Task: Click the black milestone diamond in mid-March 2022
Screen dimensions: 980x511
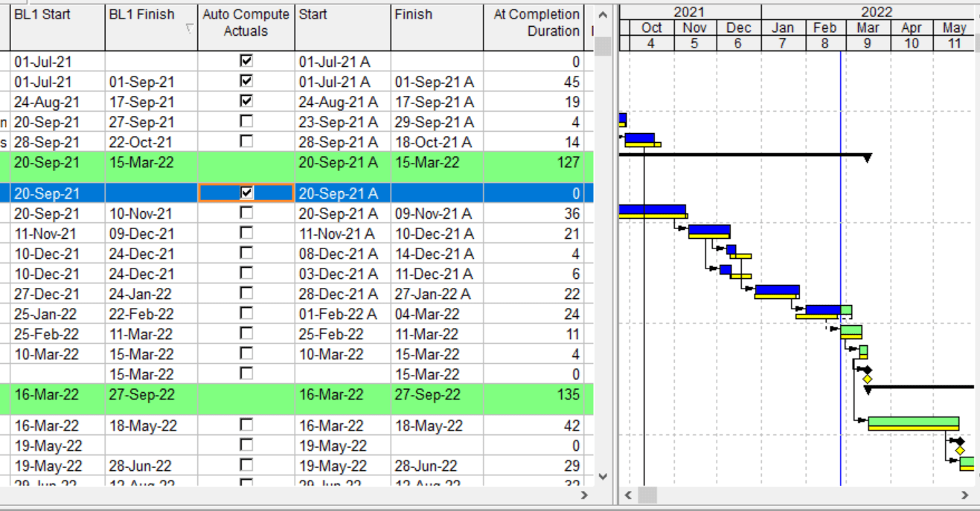Action: (867, 370)
